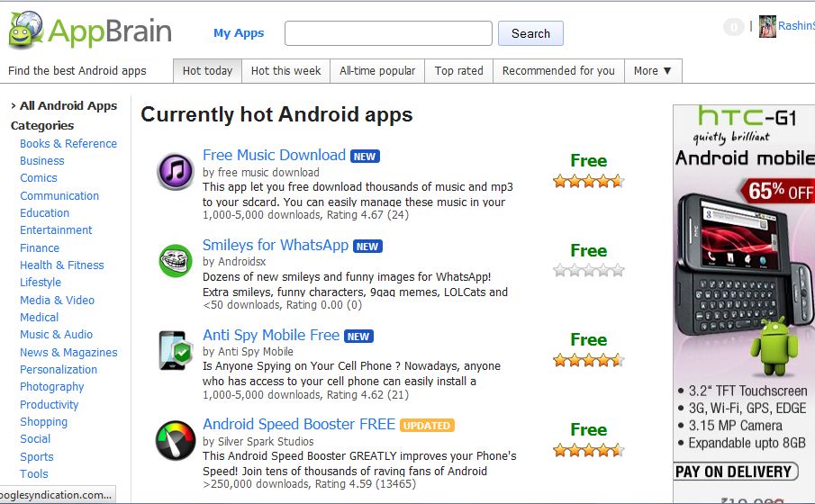Select the Recommended for you tab
The width and height of the screenshot is (815, 504).
click(x=558, y=71)
